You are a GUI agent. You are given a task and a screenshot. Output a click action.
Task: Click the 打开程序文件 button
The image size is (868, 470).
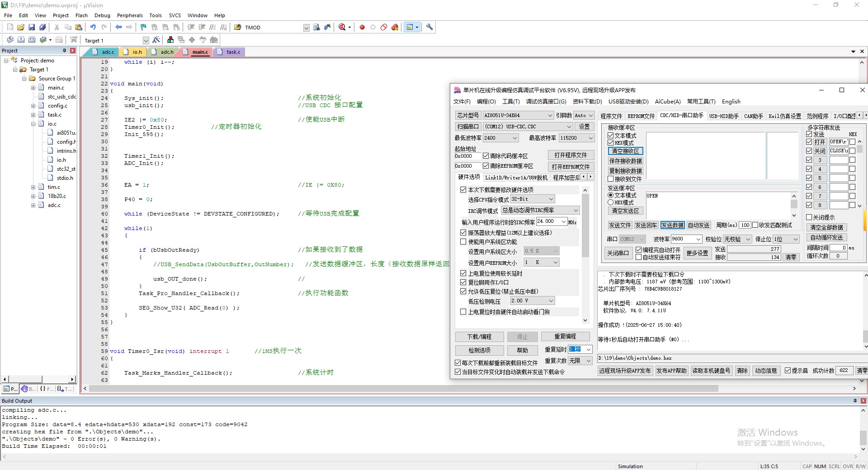click(x=571, y=155)
